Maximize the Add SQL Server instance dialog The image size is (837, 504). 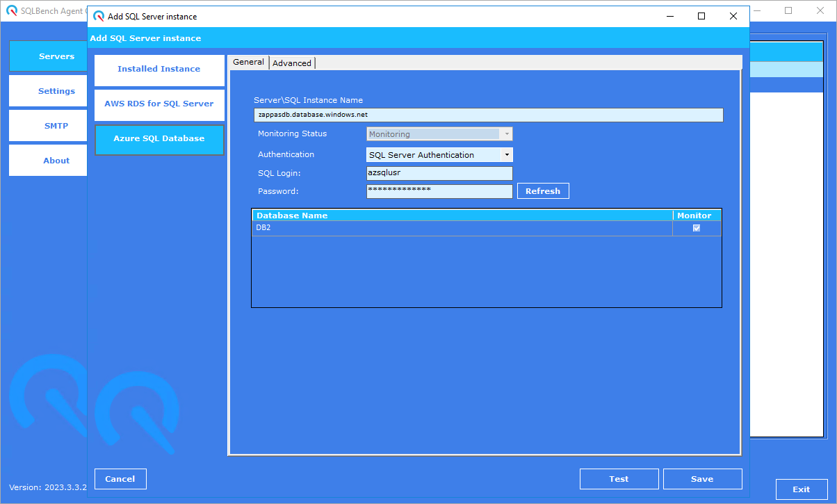click(x=701, y=16)
